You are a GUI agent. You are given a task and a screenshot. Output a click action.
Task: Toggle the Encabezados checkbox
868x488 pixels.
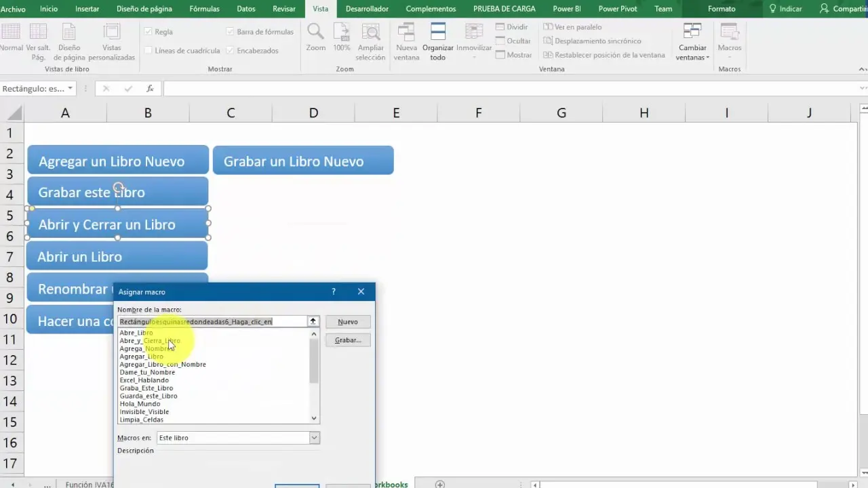(x=231, y=51)
